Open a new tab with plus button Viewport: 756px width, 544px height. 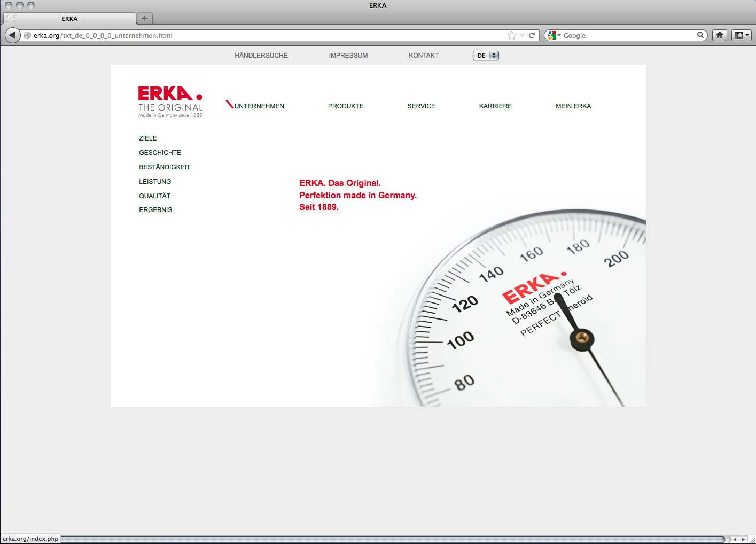tap(145, 19)
